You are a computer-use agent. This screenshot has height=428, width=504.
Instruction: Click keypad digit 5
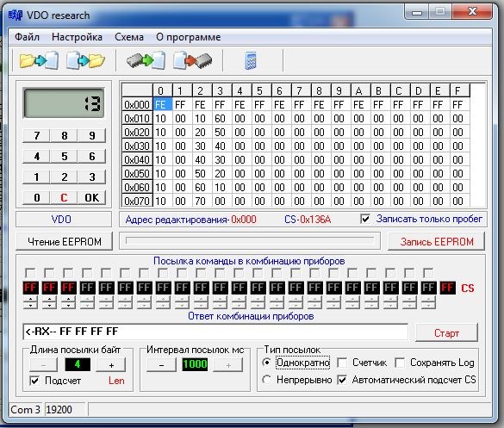coord(65,156)
